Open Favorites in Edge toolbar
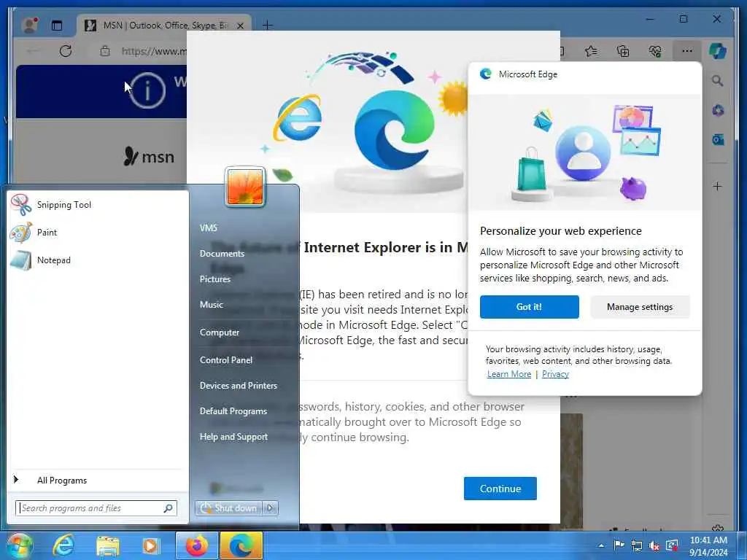This screenshot has height=560, width=747. (x=591, y=51)
